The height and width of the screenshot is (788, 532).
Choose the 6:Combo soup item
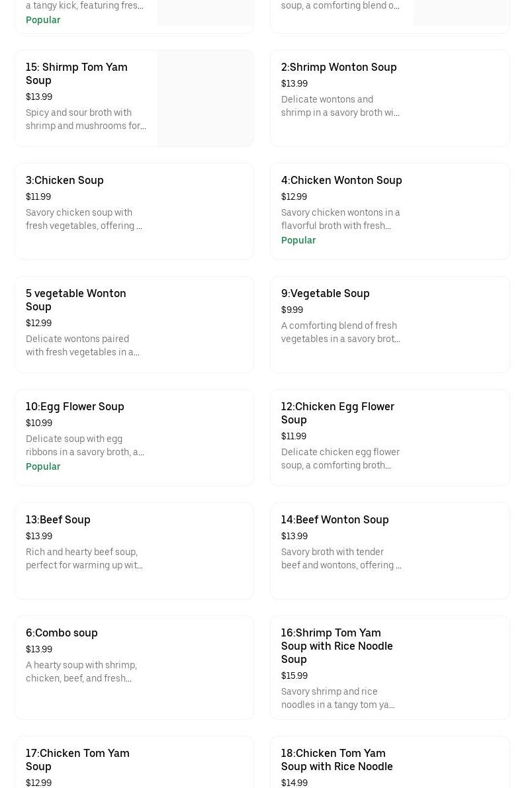[x=62, y=633]
